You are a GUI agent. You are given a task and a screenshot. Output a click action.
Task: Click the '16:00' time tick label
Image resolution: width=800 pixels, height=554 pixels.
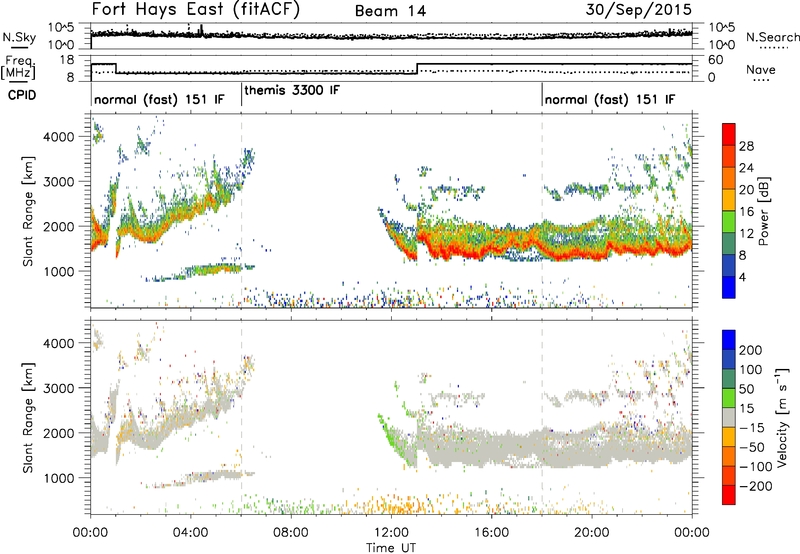click(491, 533)
